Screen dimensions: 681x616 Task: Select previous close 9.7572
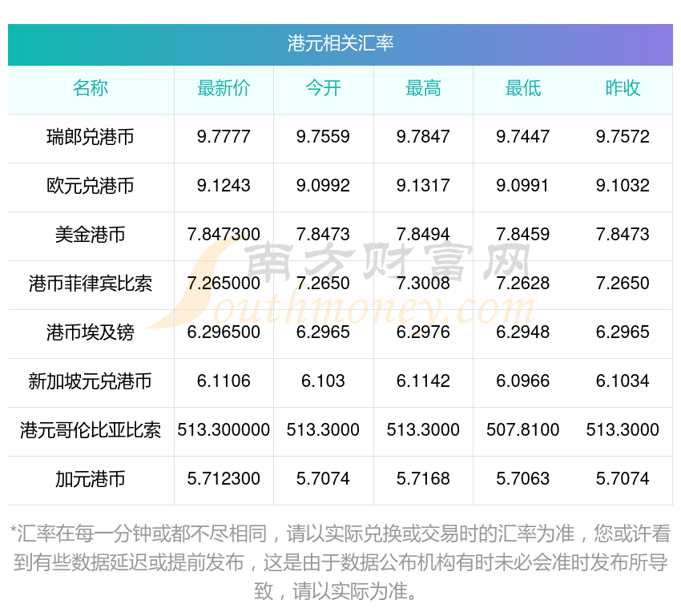click(623, 137)
